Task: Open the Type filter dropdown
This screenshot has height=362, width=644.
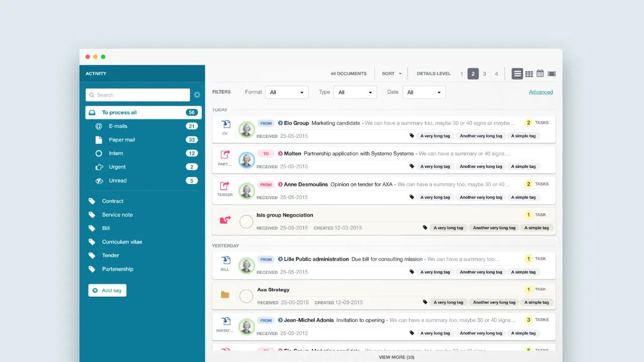Action: tap(355, 93)
